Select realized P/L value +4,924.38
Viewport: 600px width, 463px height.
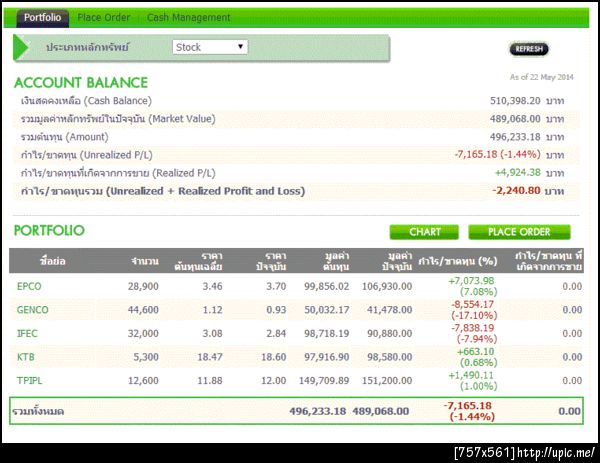click(x=518, y=173)
